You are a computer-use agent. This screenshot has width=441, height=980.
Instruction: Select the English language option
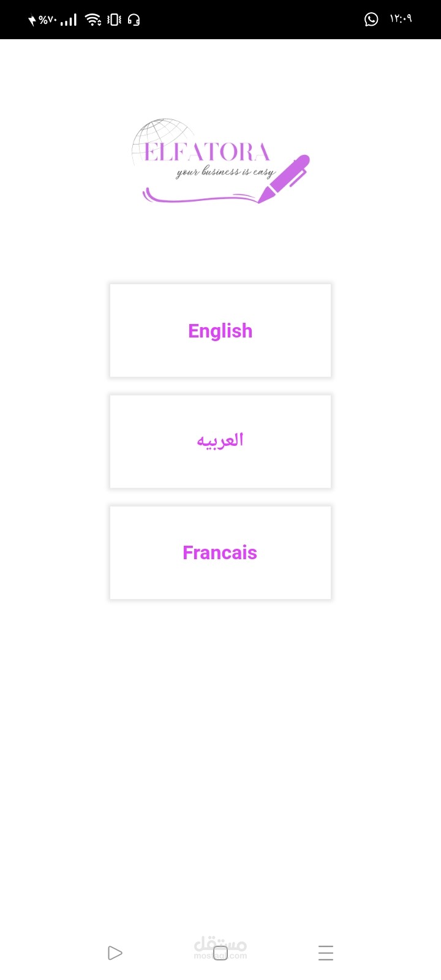[x=221, y=331]
